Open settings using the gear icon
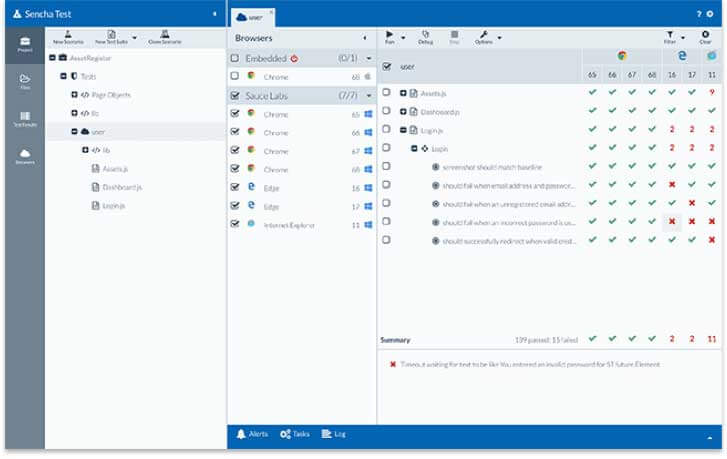This screenshot has height=459, width=727. 710,14
